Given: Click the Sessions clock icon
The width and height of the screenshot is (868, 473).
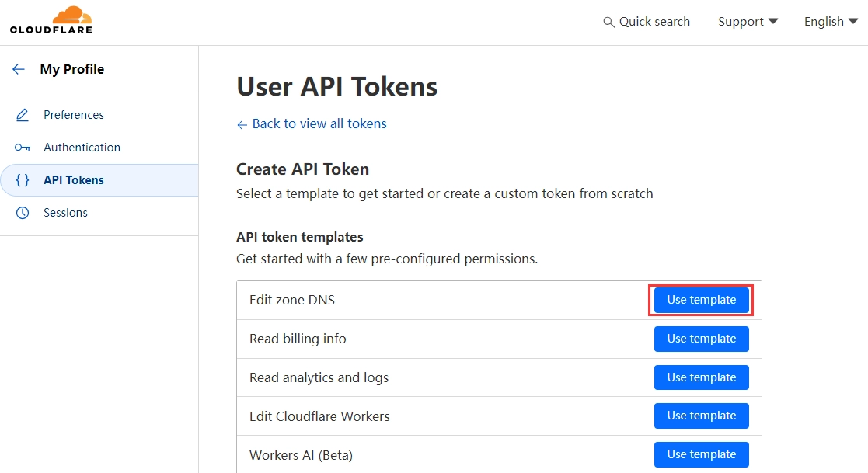Looking at the screenshot, I should point(23,213).
